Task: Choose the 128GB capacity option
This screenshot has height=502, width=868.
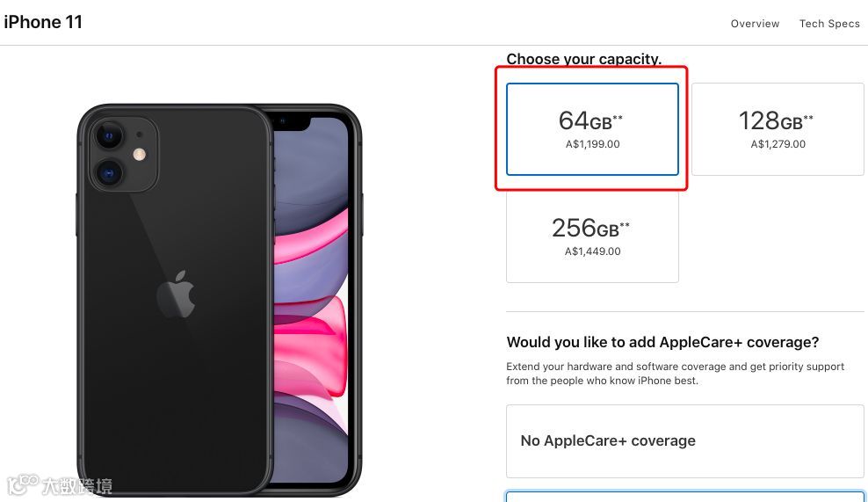Action: pos(778,129)
